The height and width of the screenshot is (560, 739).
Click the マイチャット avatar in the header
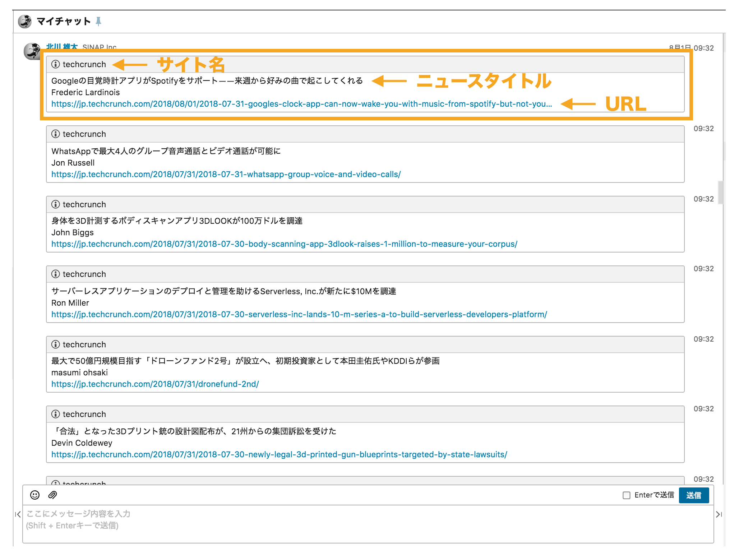(25, 22)
